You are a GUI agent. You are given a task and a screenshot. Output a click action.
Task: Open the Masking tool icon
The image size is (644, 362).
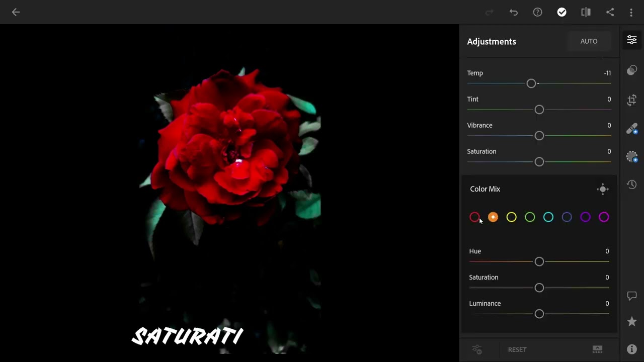pyautogui.click(x=632, y=156)
